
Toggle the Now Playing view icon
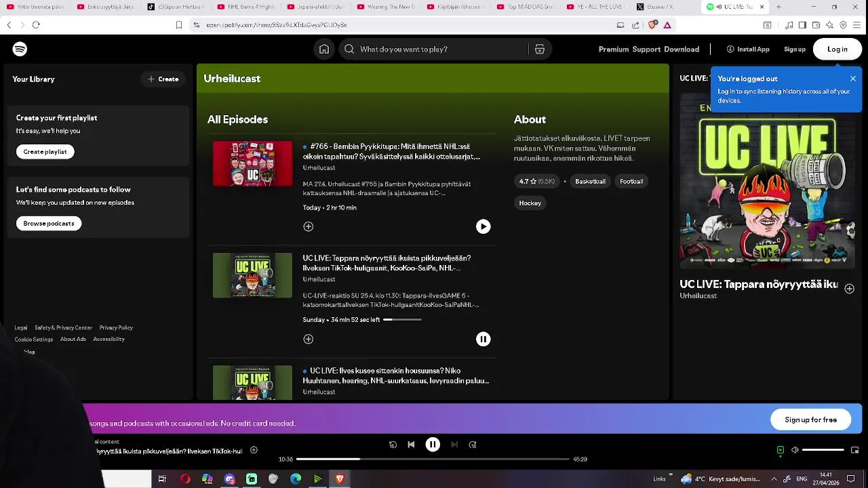[780, 450]
